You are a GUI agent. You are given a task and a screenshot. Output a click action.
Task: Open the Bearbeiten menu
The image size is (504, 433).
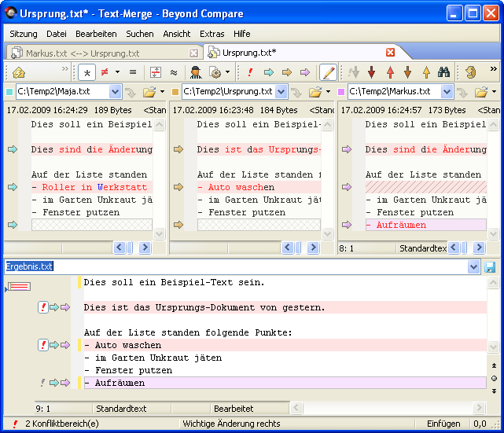[x=96, y=34]
